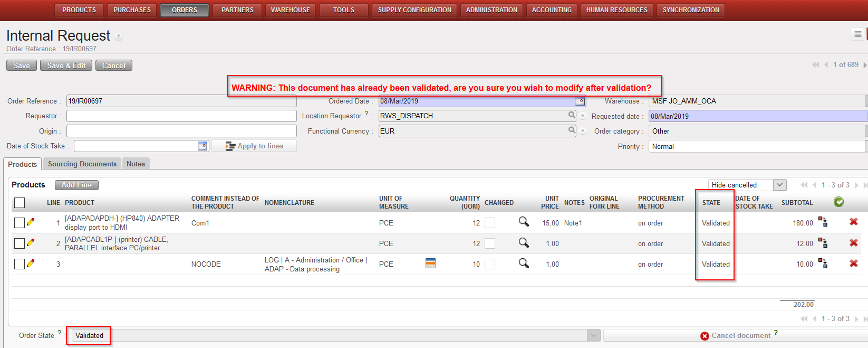Image resolution: width=868 pixels, height=348 pixels.
Task: Jump to the first record arrow near 1 of 689
Action: [816, 65]
